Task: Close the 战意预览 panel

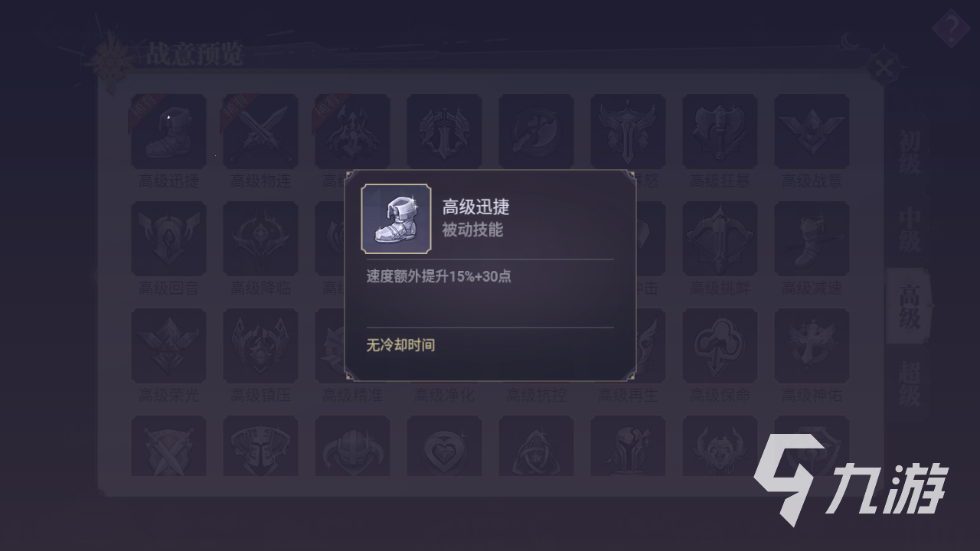Action: pos(884,67)
